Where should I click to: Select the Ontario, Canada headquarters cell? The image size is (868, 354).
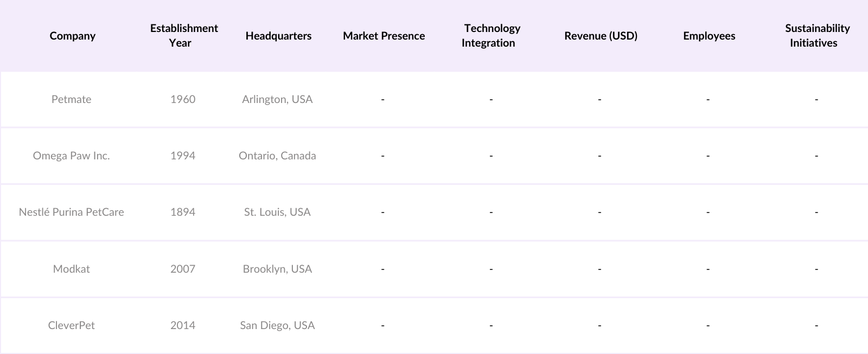coord(277,156)
